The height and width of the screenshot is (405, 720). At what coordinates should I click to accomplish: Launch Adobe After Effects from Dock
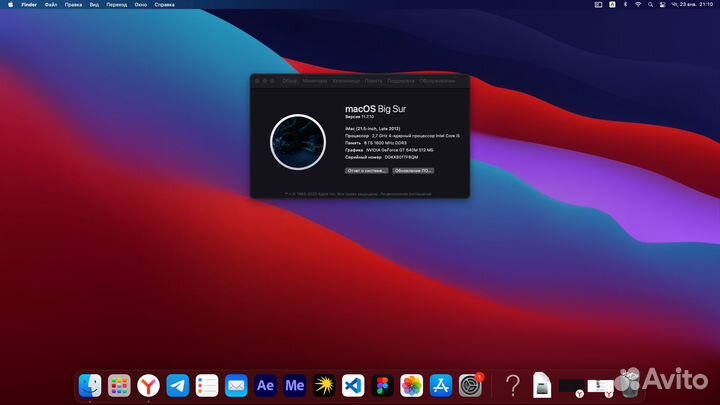[265, 385]
